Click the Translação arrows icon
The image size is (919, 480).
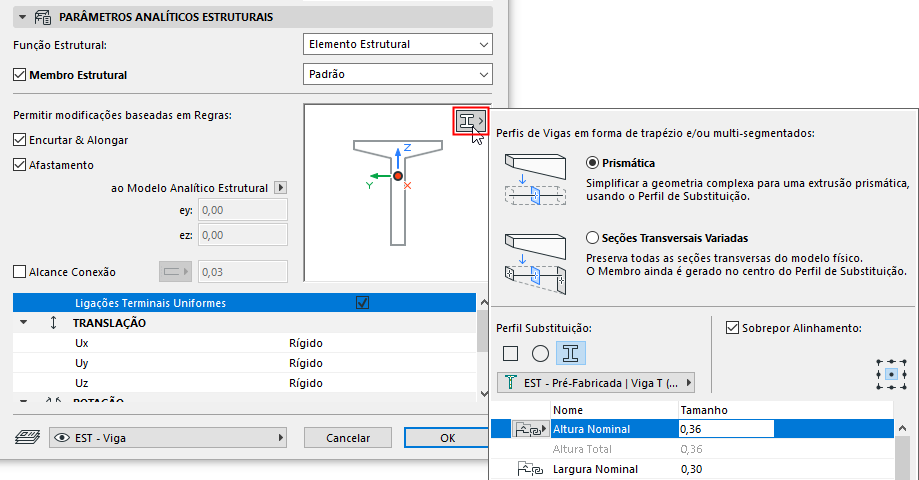[x=53, y=322]
